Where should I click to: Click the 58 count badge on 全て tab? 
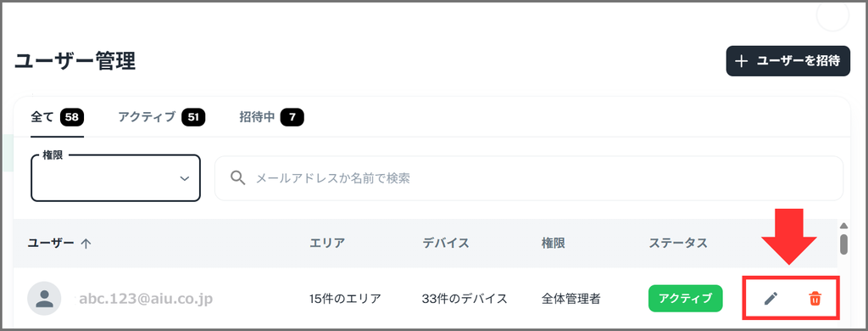pyautogui.click(x=72, y=117)
